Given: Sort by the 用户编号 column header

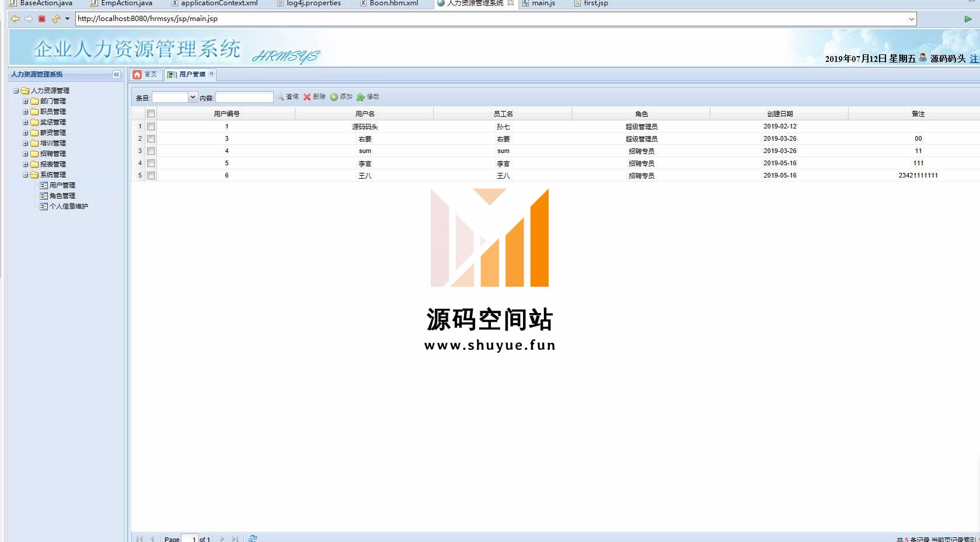Looking at the screenshot, I should [226, 114].
